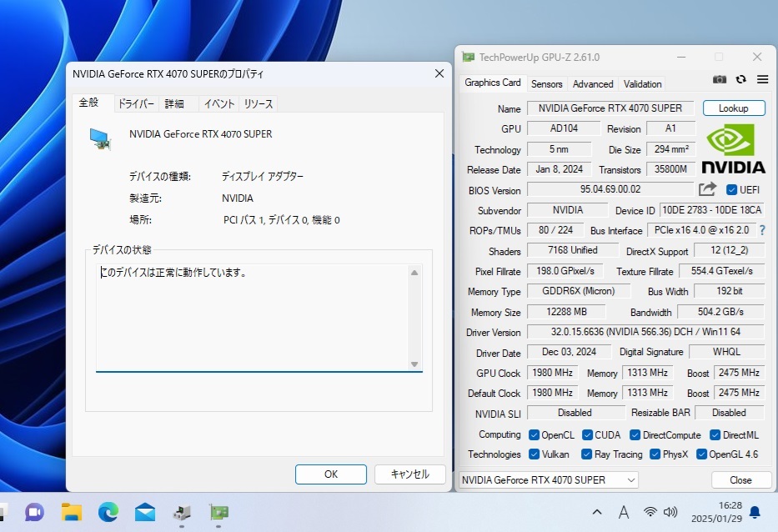778x532 pixels.
Task: Toggle the Ray Tracing checkbox
Action: coord(586,454)
